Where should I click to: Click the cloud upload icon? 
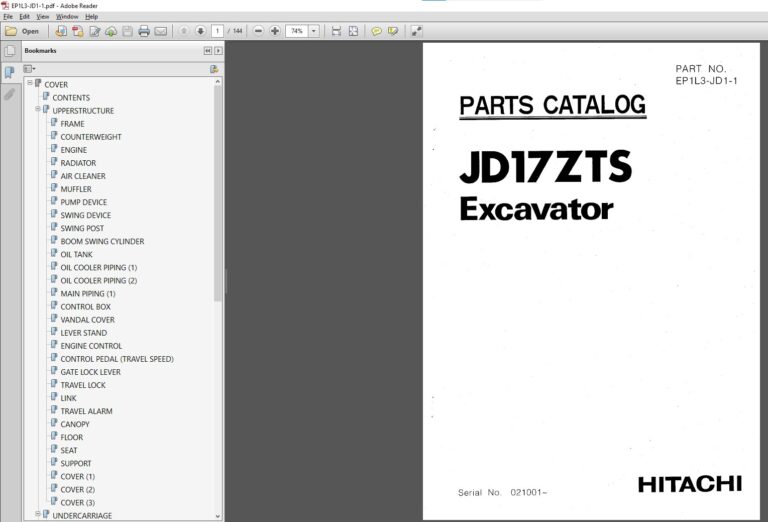click(x=111, y=31)
